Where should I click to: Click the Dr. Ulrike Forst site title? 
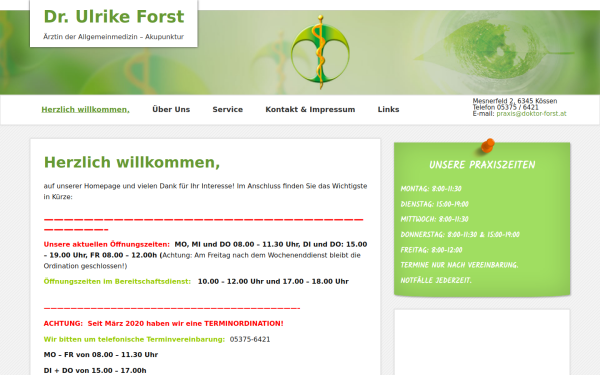pyautogui.click(x=114, y=17)
